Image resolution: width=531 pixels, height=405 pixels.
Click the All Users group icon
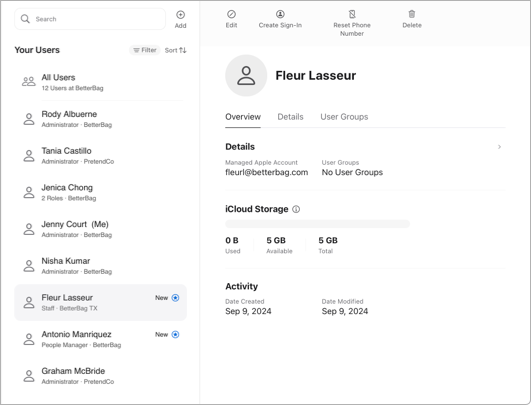click(x=29, y=82)
